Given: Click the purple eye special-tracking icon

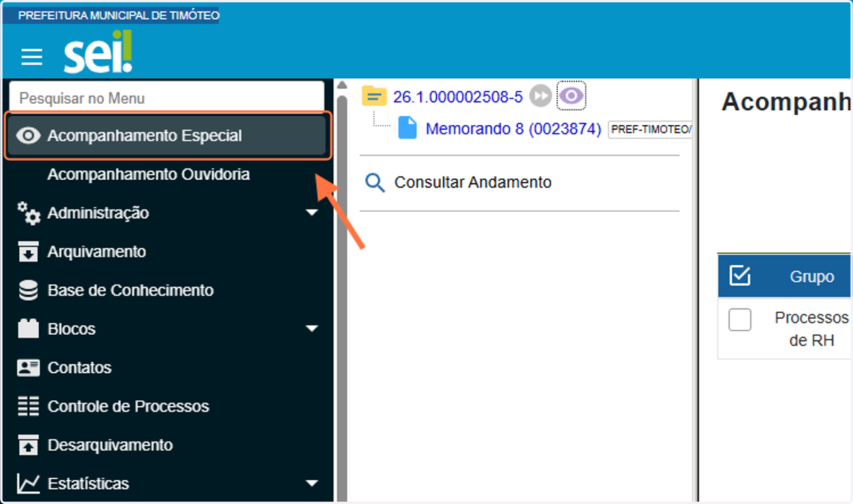Looking at the screenshot, I should [571, 96].
